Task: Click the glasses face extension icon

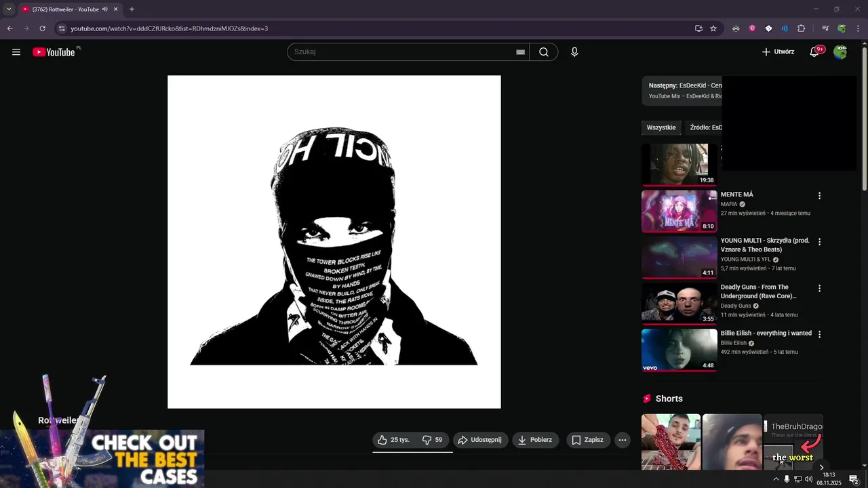Action: pos(736,28)
